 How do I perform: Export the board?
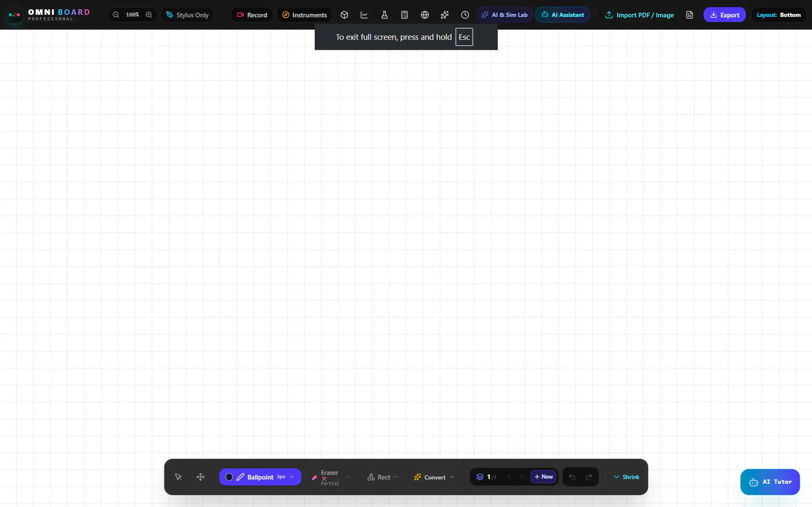click(725, 15)
